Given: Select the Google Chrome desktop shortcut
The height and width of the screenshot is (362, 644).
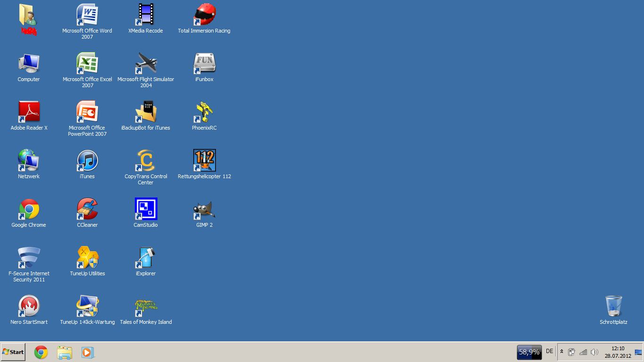Looking at the screenshot, I should (29, 209).
